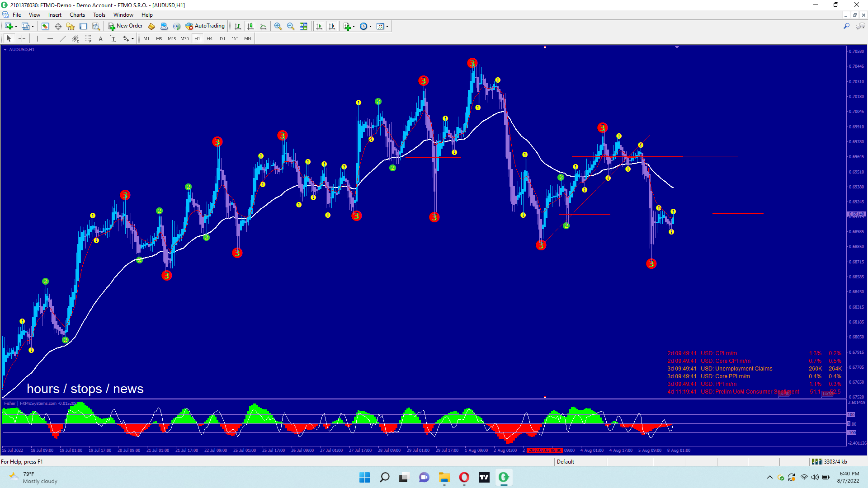The width and height of the screenshot is (868, 488).
Task: Toggle AutoTrading on or off
Action: click(x=205, y=26)
